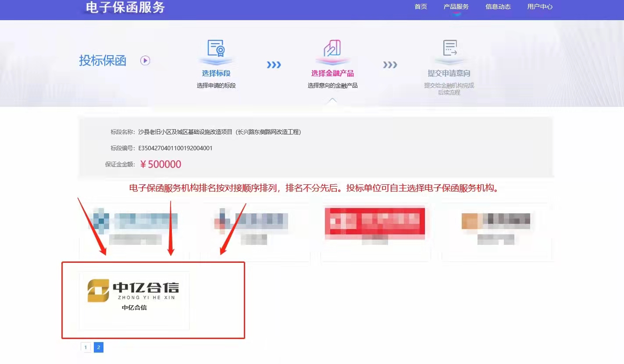The height and width of the screenshot is (364, 624).
Task: Go to 信息动态 in the top navigation
Action: click(x=498, y=7)
